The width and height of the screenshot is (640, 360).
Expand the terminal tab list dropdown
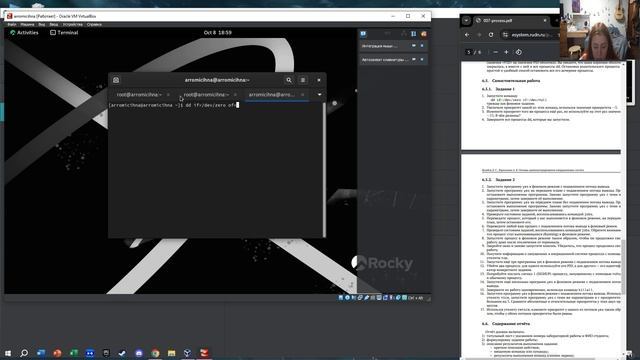[320, 95]
